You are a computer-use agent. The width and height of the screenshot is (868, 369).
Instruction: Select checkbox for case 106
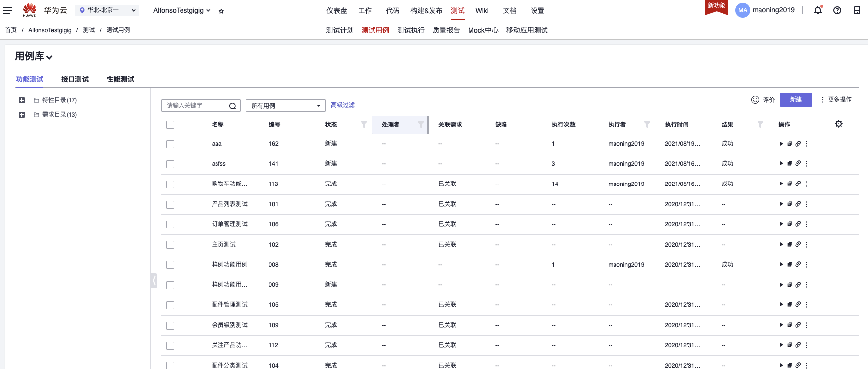click(170, 224)
